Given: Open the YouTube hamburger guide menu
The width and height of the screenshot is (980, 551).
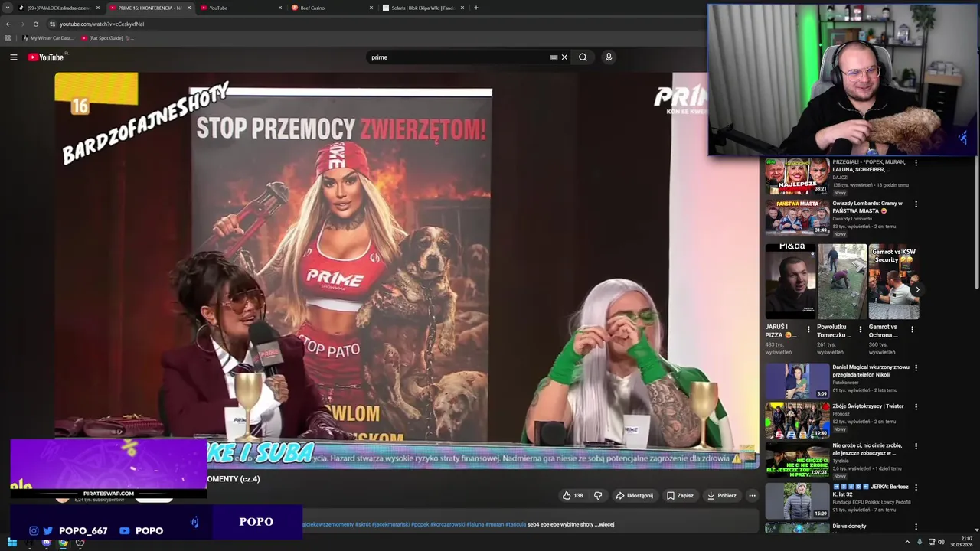Looking at the screenshot, I should 13,57.
